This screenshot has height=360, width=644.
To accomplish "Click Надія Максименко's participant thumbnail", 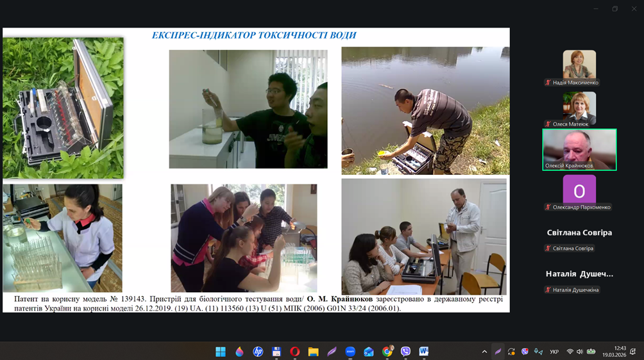I will 579,65.
